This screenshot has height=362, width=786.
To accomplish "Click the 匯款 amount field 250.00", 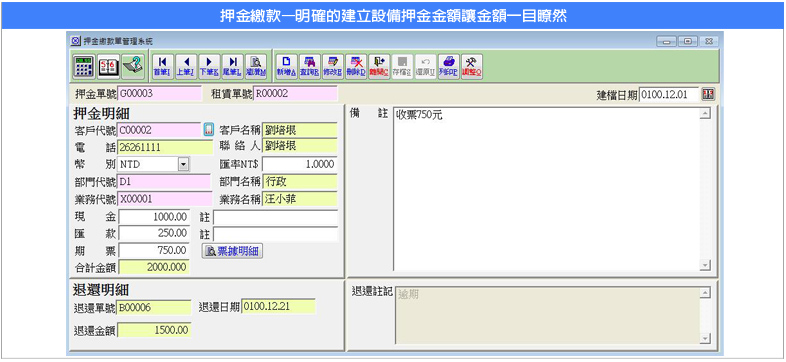I will 154,234.
